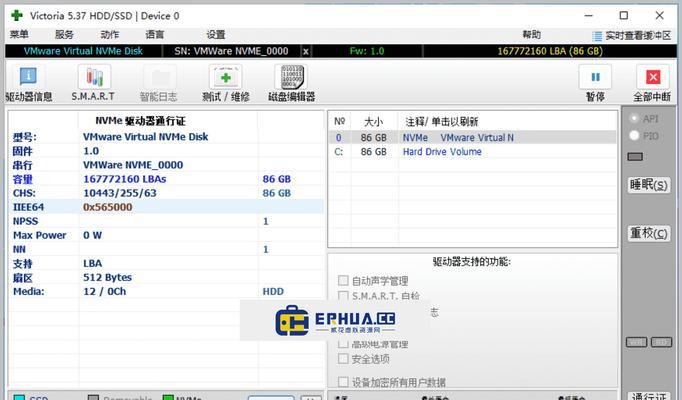Open the 服务 menu
The image size is (682, 400).
click(x=64, y=34)
